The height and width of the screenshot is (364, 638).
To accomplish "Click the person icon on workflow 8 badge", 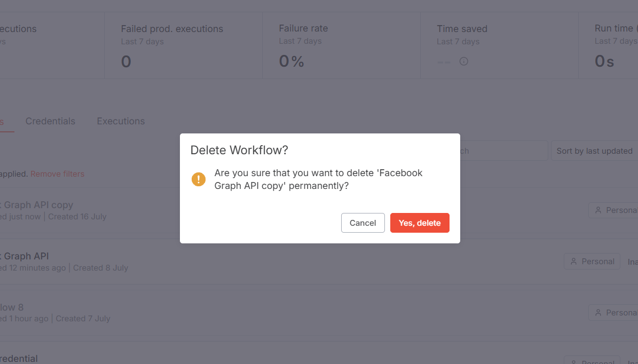I will pos(598,313).
